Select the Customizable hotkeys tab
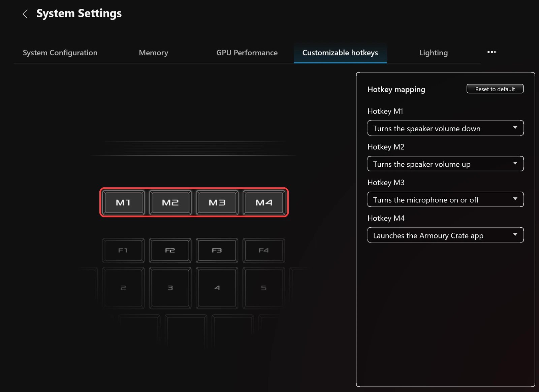This screenshot has height=392, width=539. pos(340,53)
